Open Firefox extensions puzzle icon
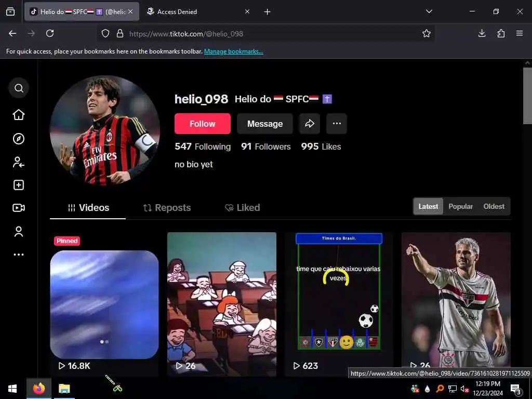This screenshot has width=532, height=399. pos(501,33)
